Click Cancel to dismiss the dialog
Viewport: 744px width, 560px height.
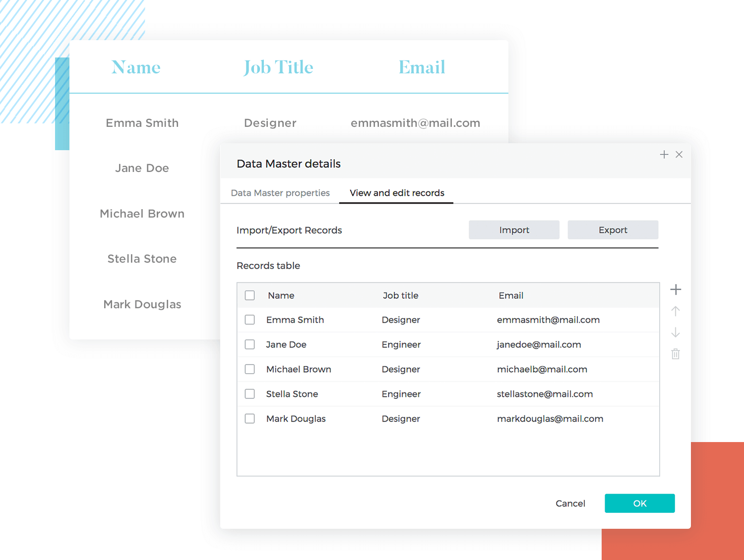(570, 504)
